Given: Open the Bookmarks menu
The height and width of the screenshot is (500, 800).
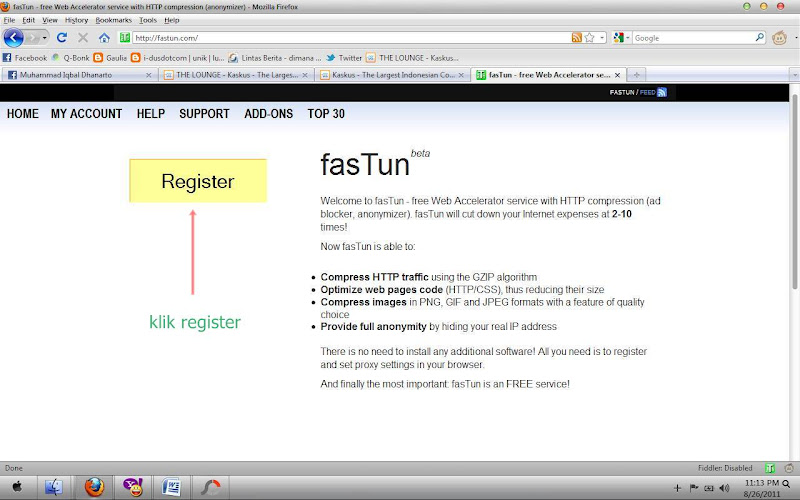Looking at the screenshot, I should pos(113,20).
